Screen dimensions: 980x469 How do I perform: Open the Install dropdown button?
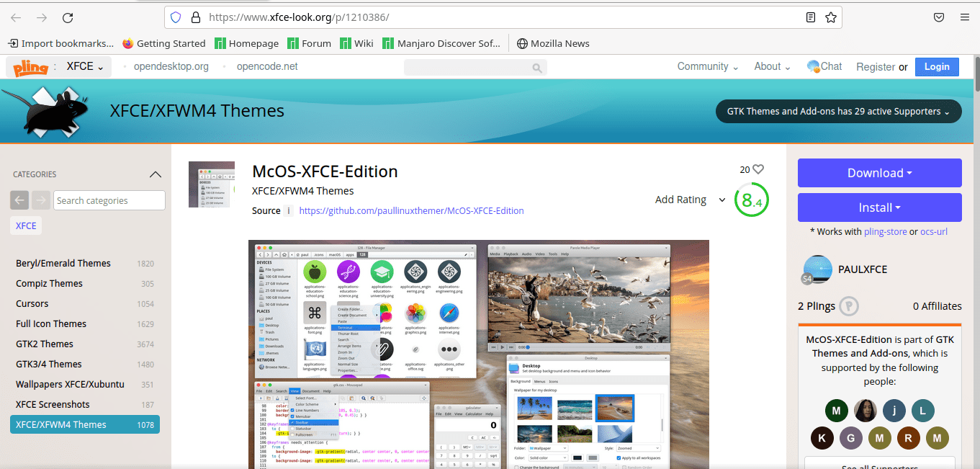pos(879,207)
